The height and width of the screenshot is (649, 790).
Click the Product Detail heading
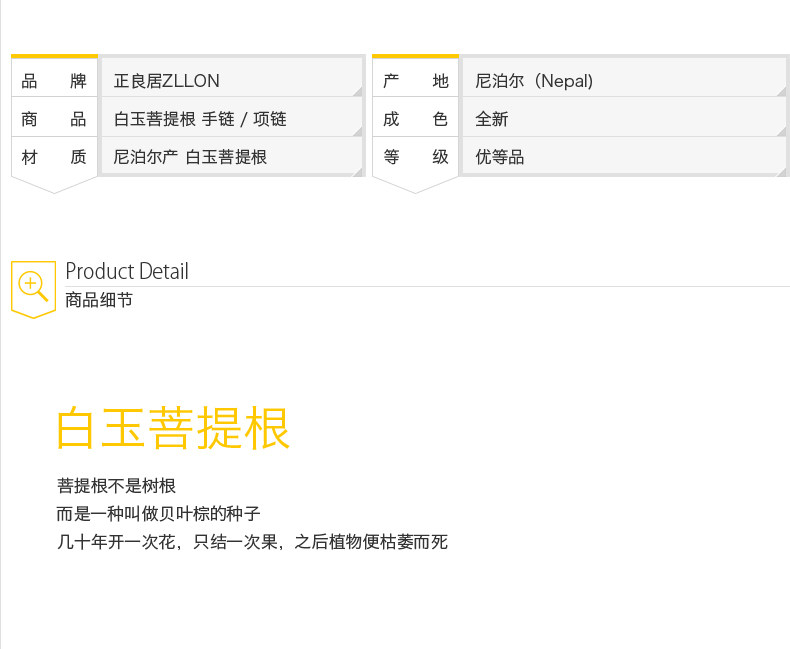pyautogui.click(x=127, y=271)
